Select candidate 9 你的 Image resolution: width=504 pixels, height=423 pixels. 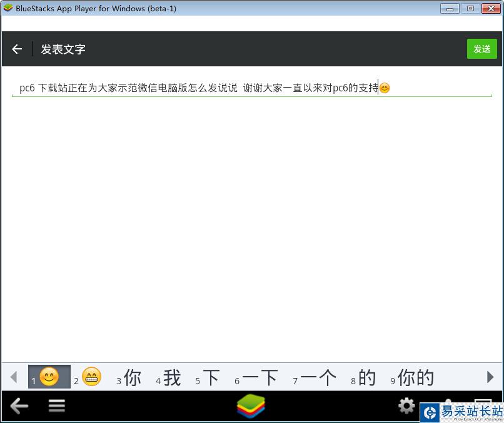point(412,377)
